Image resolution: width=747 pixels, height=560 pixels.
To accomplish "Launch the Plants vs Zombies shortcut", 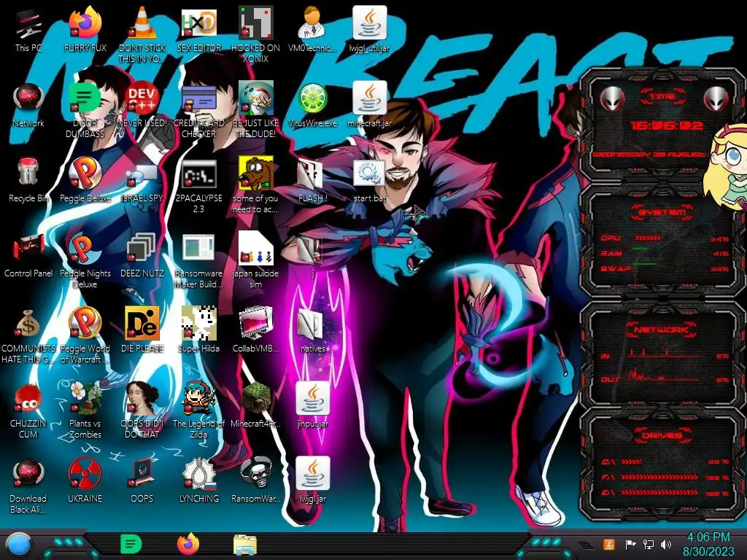I will tap(85, 411).
